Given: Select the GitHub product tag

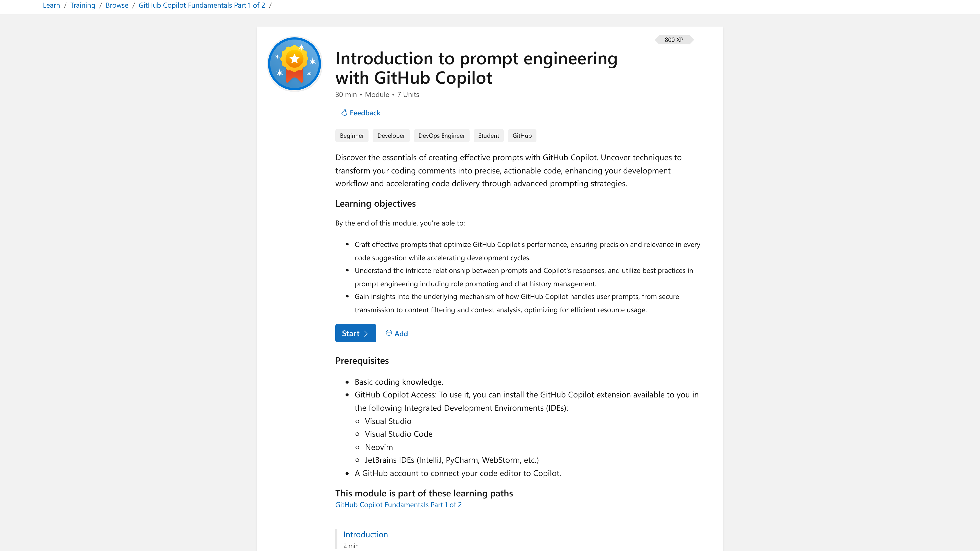Looking at the screenshot, I should click(522, 135).
